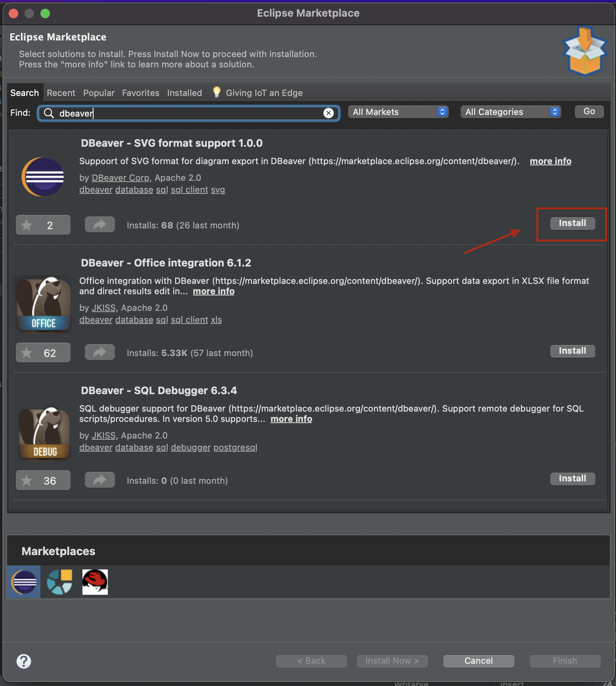Focus the Find search input field
The width and height of the screenshot is (616, 686).
pos(189,113)
